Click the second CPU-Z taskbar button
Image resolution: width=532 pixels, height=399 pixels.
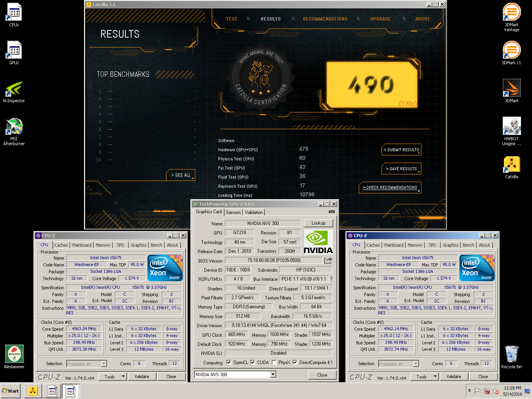tap(70, 391)
